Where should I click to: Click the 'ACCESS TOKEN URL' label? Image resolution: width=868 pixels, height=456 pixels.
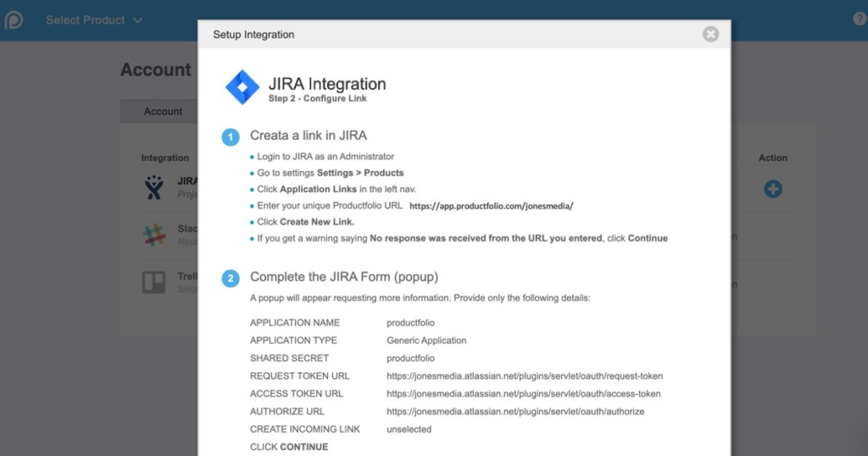coord(296,393)
